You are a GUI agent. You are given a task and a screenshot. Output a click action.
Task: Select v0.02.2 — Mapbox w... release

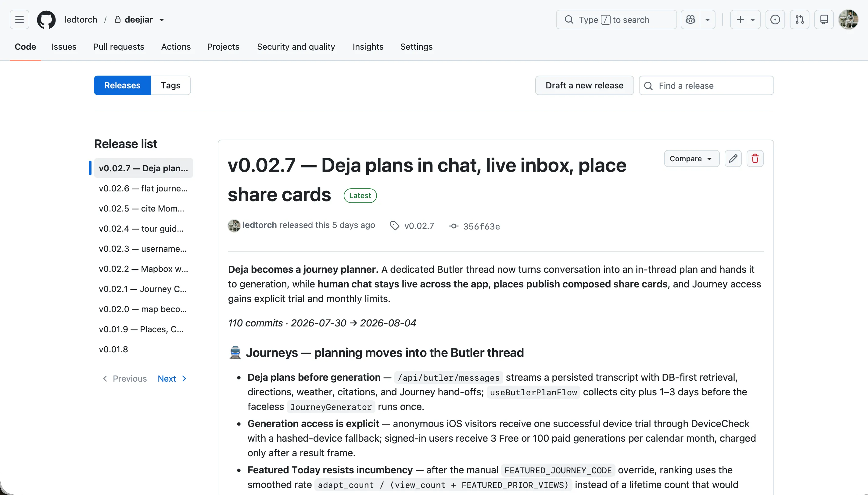point(144,269)
